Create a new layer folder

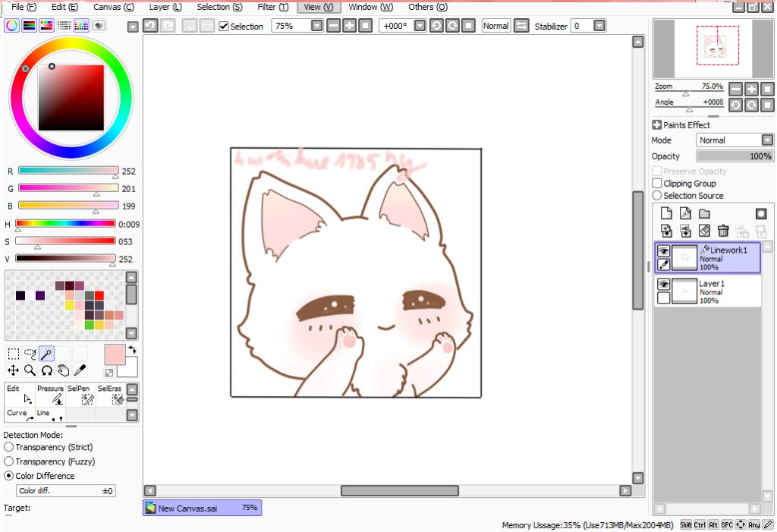(x=704, y=213)
